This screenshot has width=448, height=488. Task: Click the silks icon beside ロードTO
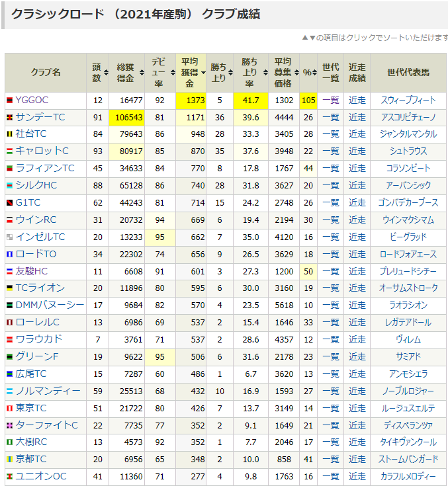tap(9, 254)
